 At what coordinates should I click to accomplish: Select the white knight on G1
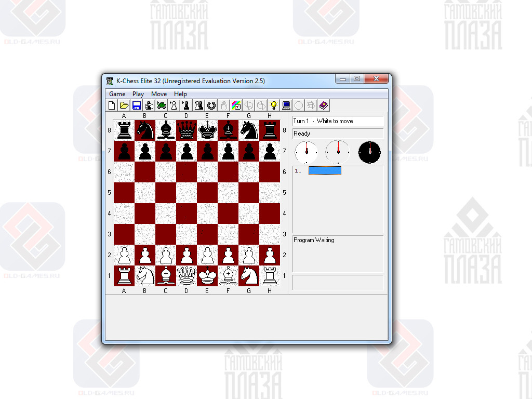249,276
